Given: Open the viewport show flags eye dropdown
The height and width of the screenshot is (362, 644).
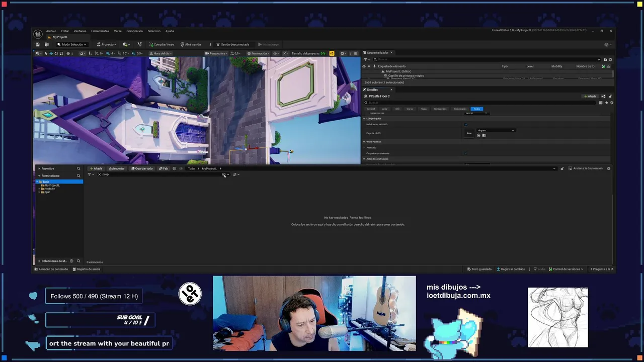Looking at the screenshot, I should tap(276, 53).
